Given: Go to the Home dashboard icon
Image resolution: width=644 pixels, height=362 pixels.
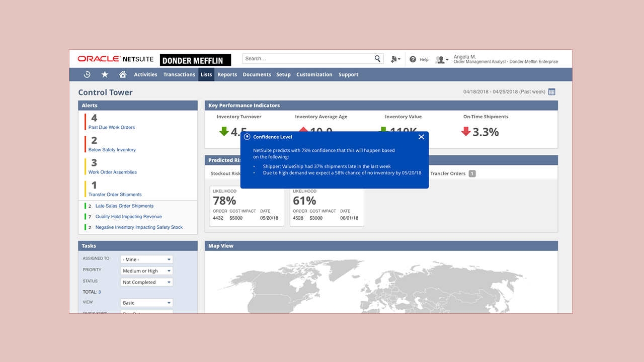Looking at the screenshot, I should 122,74.
